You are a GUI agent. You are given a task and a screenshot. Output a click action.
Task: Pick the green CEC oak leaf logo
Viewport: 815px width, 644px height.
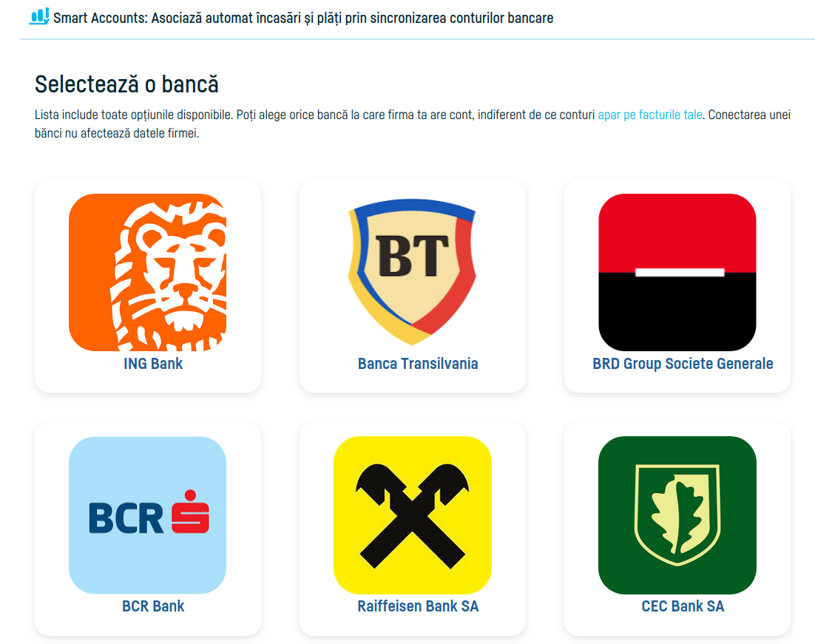(x=677, y=515)
